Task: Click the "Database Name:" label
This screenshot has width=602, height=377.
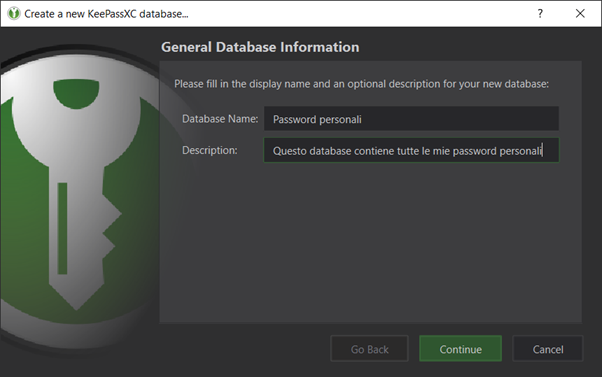Action: 220,119
